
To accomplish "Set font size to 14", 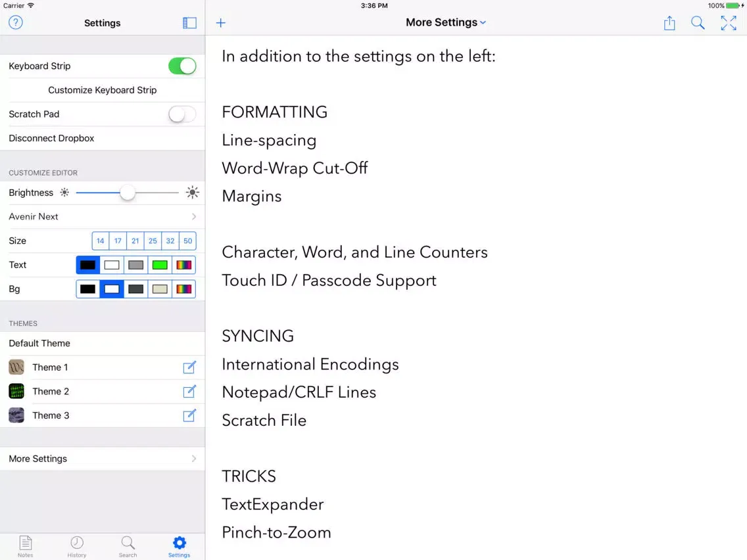I will [x=101, y=241].
